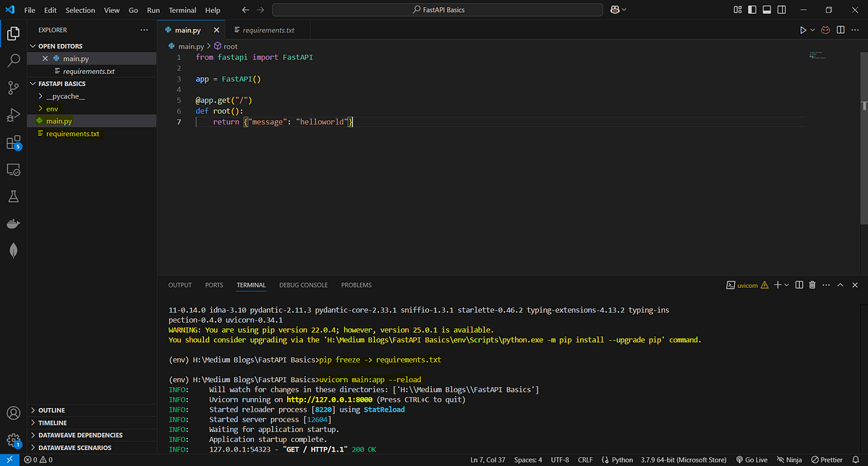Click the Go Live status bar item

pyautogui.click(x=752, y=459)
